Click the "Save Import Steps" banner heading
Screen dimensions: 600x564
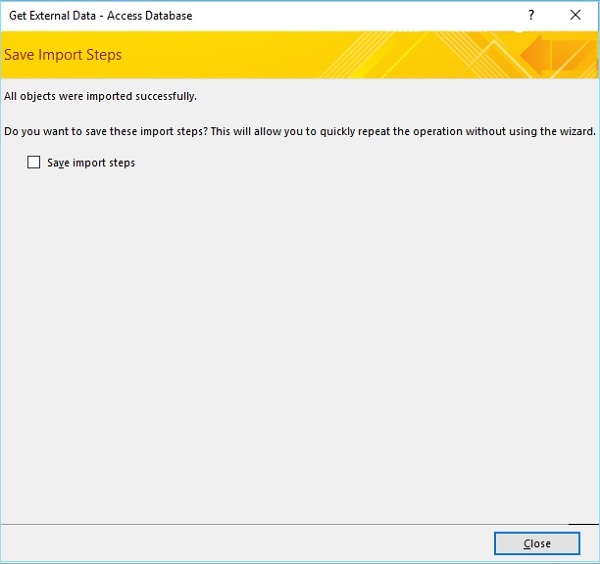63,55
